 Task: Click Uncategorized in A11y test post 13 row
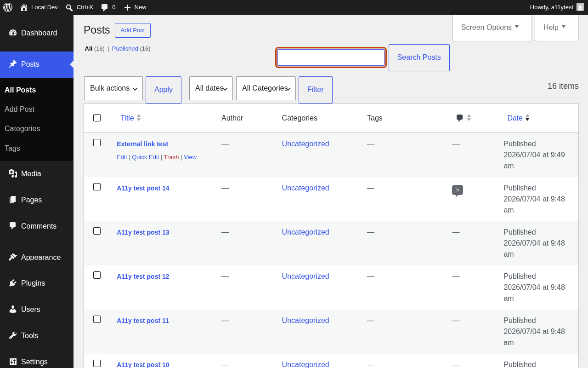[305, 232]
